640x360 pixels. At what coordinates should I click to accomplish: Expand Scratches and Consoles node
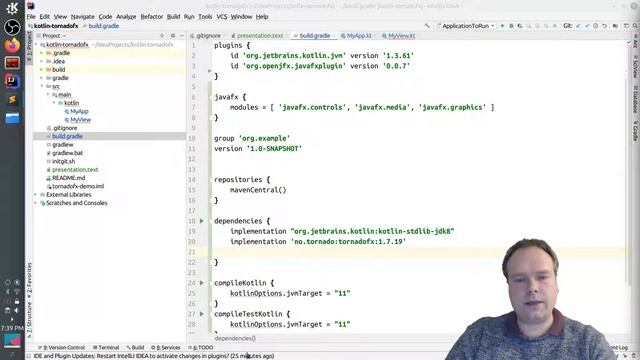coord(36,203)
